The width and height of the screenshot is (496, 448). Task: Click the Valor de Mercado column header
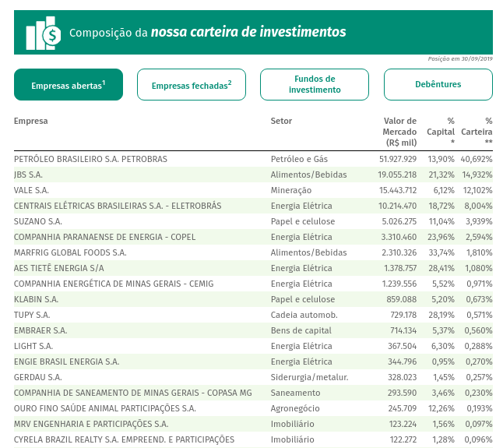[400, 132]
